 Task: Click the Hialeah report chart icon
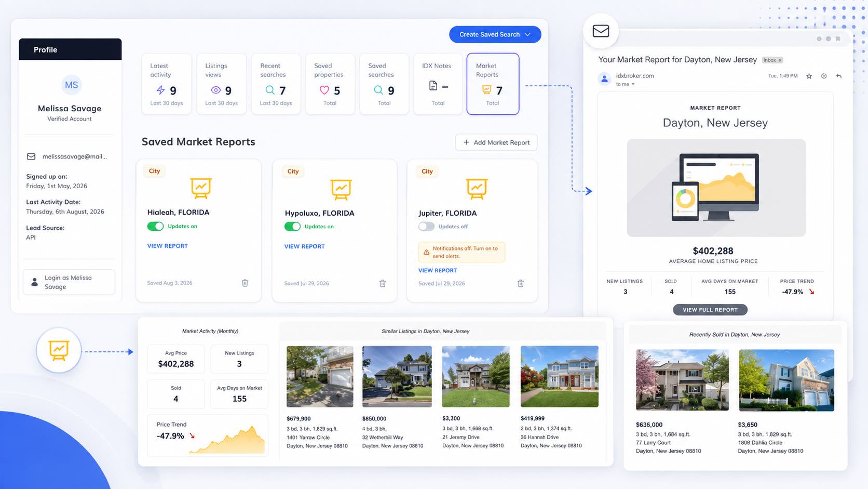tap(201, 188)
